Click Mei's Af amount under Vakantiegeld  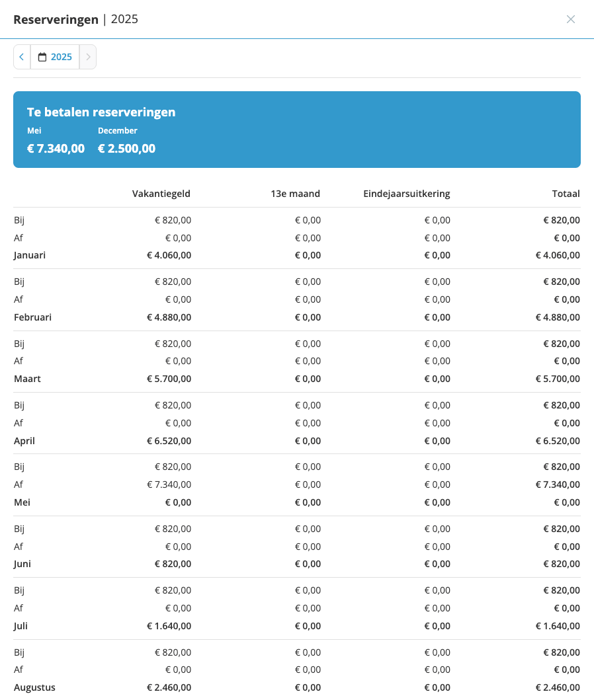click(x=169, y=485)
